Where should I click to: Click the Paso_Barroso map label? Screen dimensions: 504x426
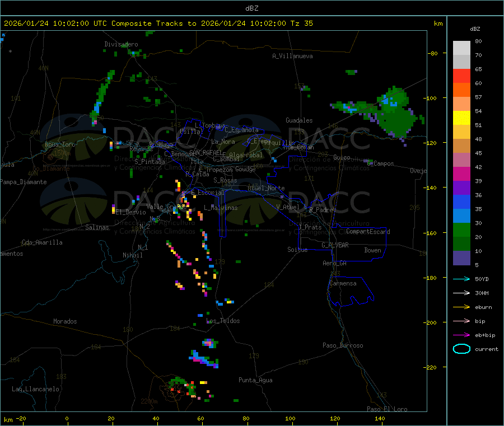coord(343,345)
